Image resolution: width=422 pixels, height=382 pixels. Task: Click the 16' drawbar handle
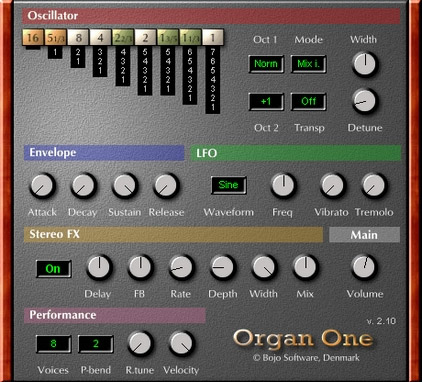tap(33, 38)
